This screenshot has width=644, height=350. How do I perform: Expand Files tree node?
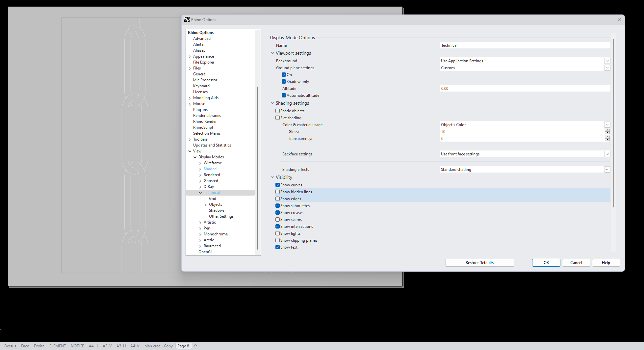click(190, 68)
